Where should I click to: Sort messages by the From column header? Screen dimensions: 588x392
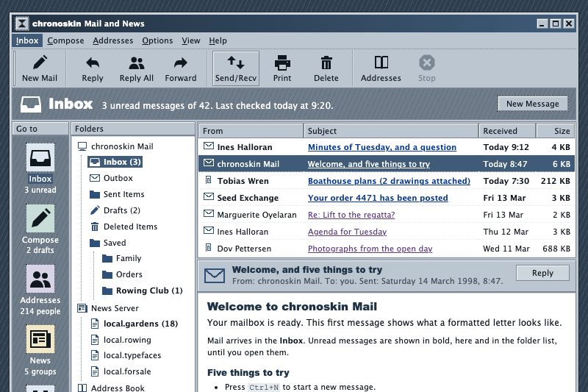(251, 131)
